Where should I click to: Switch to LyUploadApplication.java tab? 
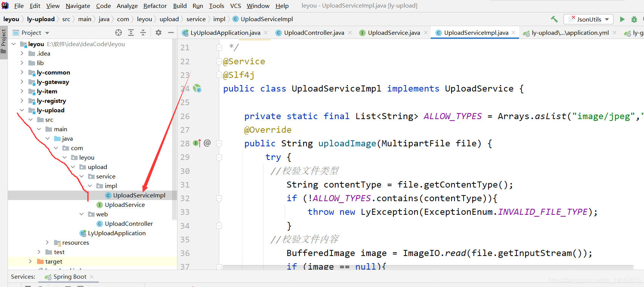(x=225, y=33)
